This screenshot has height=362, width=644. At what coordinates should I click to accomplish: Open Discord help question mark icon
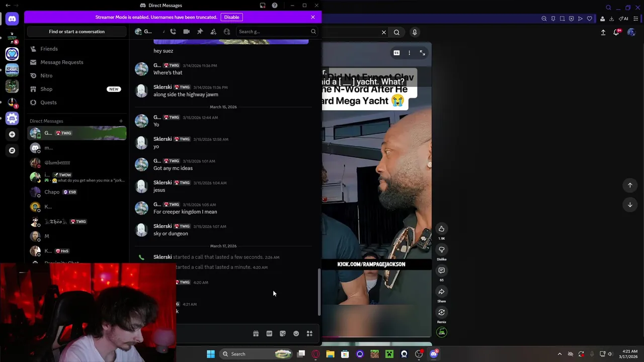[275, 6]
